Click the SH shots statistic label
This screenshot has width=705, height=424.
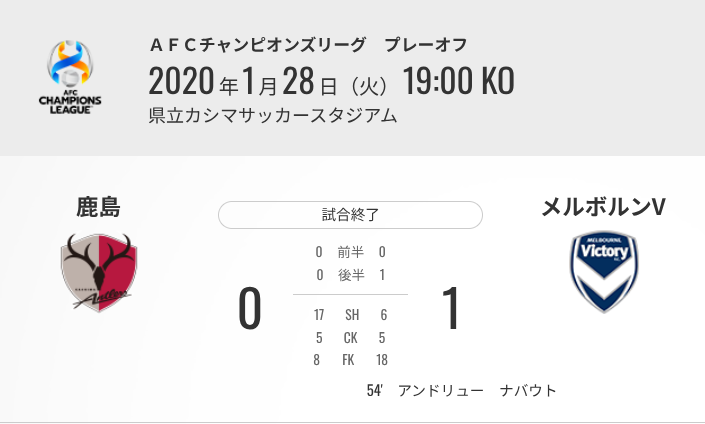(x=352, y=315)
